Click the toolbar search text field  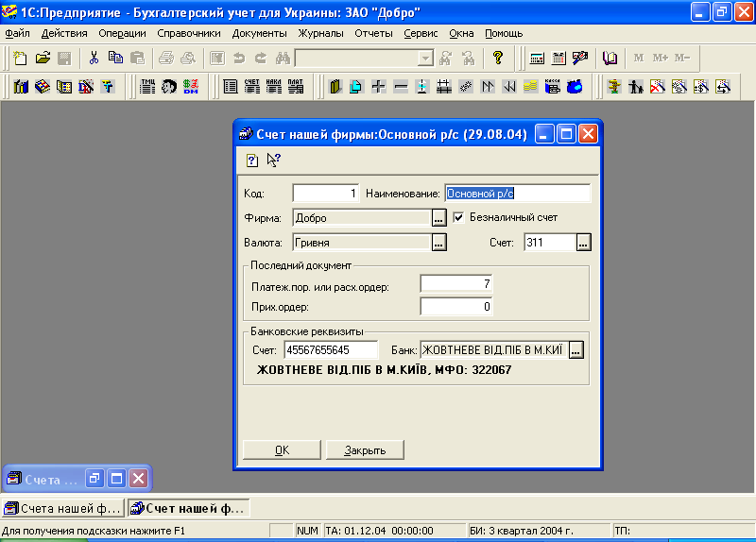357,59
